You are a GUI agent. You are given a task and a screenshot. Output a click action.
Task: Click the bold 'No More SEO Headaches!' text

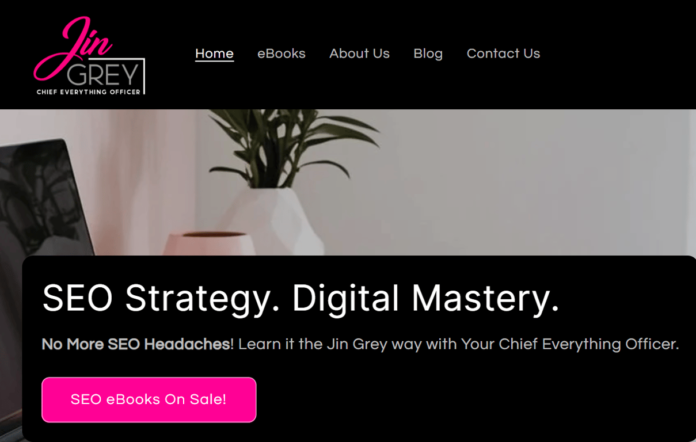(x=138, y=344)
